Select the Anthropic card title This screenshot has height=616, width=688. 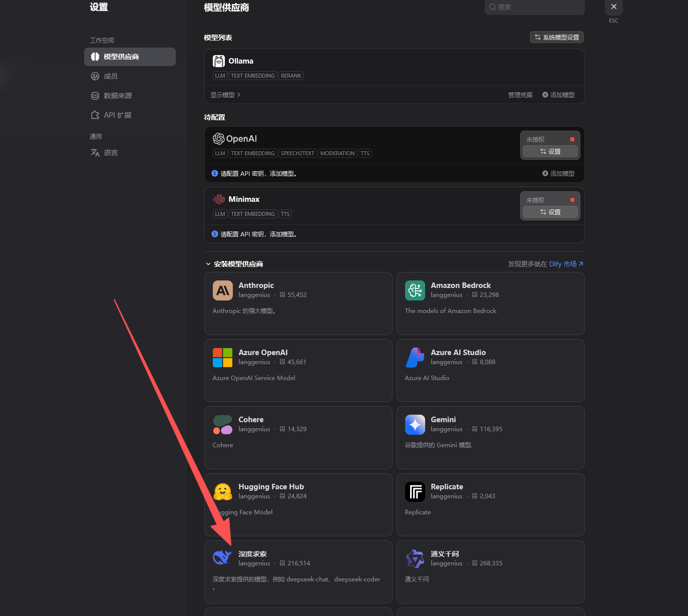coord(256,285)
